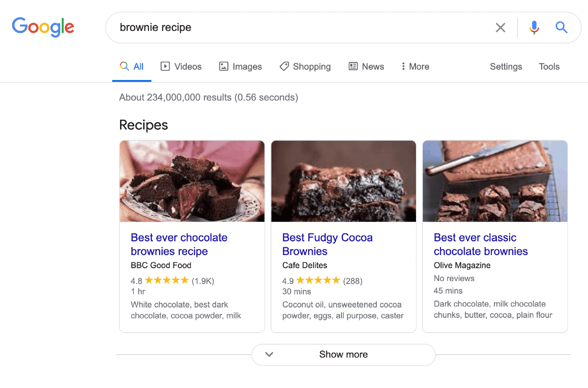Open the More options menu
Image resolution: width=588 pixels, height=388 pixels.
coord(415,67)
